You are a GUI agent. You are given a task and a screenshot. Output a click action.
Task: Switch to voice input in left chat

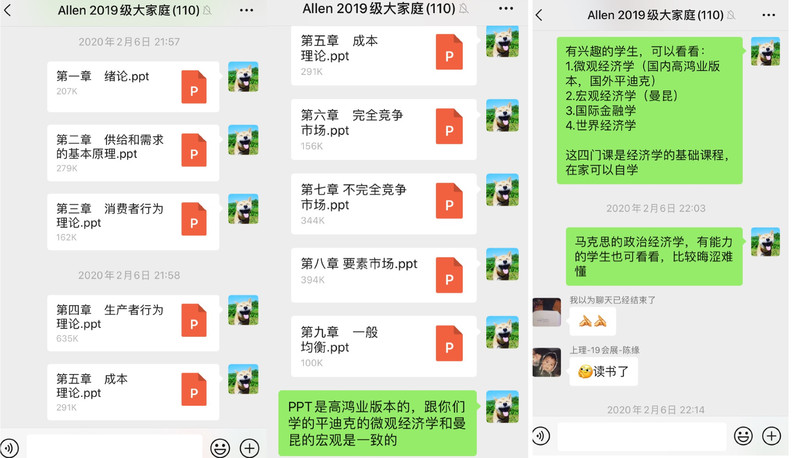tap(9, 448)
